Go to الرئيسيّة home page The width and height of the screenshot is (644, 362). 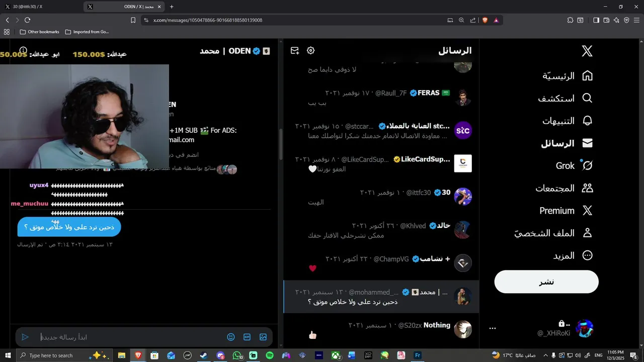pos(568,76)
